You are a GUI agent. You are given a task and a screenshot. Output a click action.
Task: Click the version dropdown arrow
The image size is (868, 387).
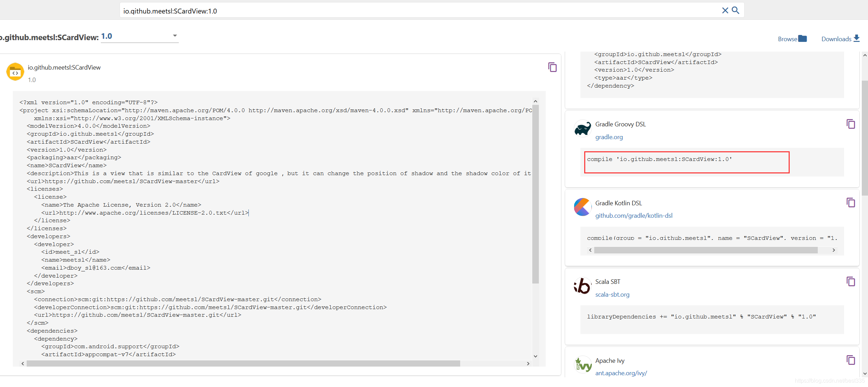click(175, 36)
